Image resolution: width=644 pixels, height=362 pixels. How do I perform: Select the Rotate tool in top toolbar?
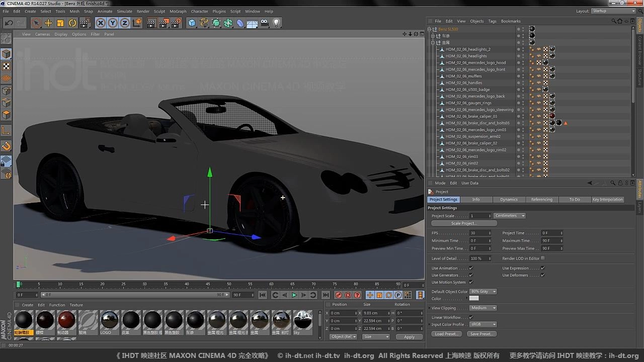pyautogui.click(x=72, y=23)
